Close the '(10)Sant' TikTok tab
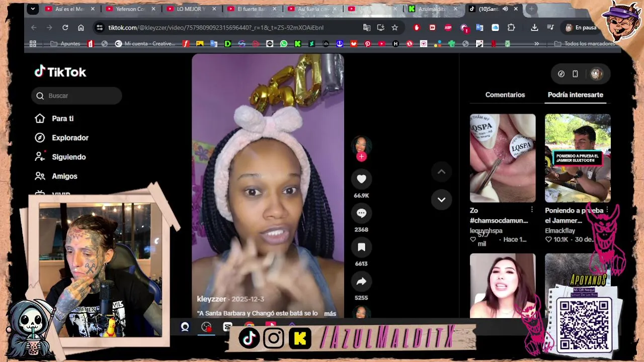Image resolution: width=644 pixels, height=362 pixels. click(x=516, y=9)
